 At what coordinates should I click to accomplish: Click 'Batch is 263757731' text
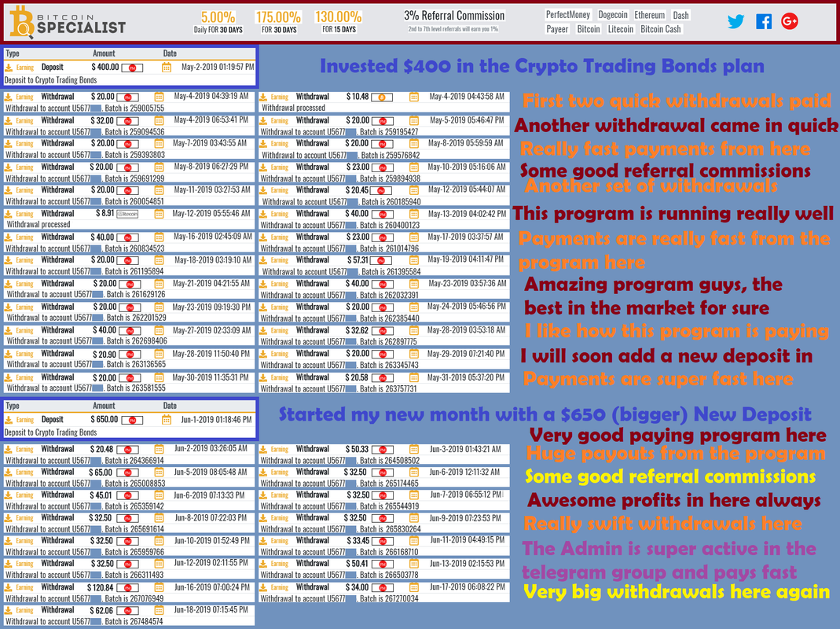coord(388,388)
